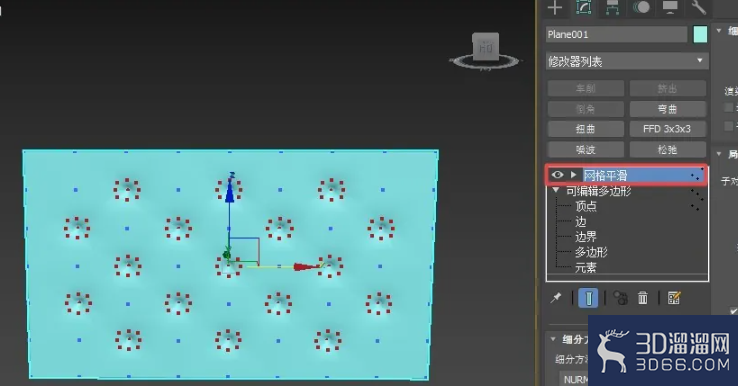Apply the FFD 3x3x3 modifier
Image resolution: width=738 pixels, height=386 pixels.
click(667, 129)
